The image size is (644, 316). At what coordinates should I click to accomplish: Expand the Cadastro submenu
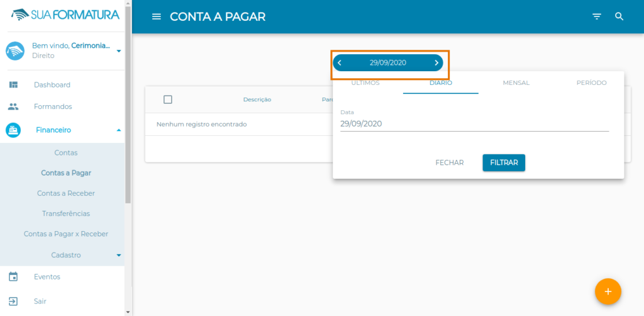pos(119,256)
